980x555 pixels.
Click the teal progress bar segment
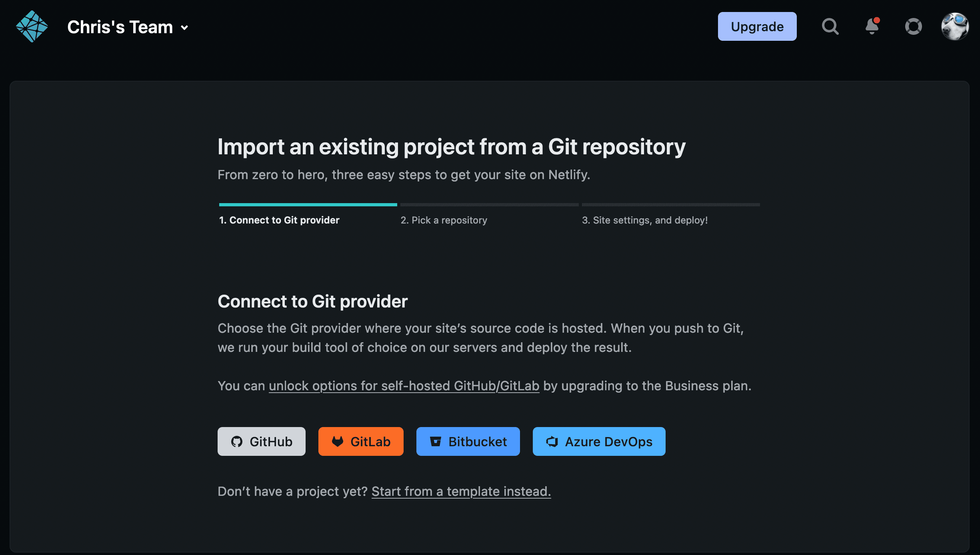(308, 205)
